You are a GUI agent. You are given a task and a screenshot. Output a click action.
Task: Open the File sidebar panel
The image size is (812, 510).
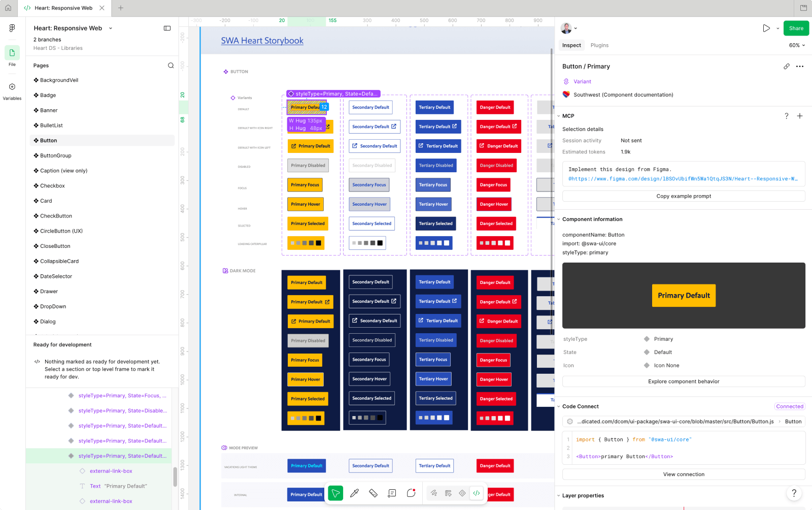point(12,56)
